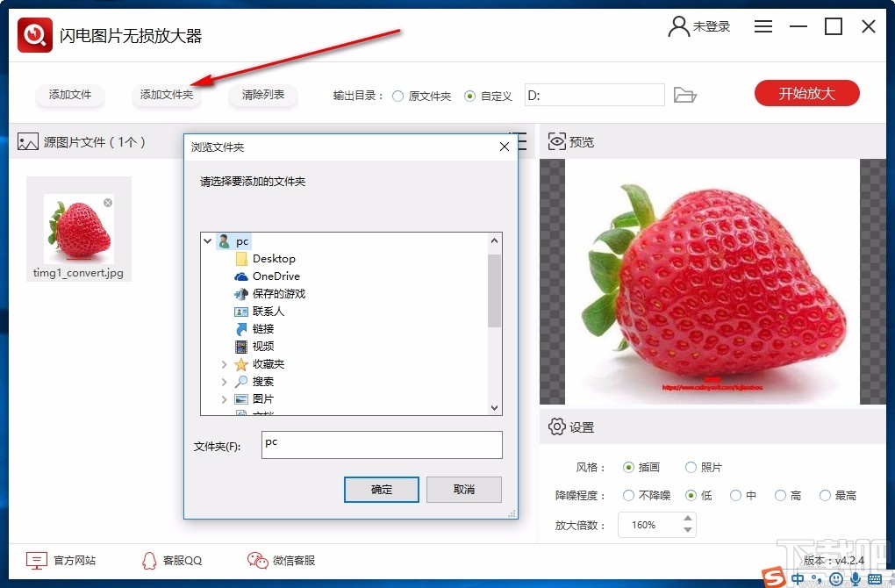Click the 微信客服 link text

pos(294,561)
